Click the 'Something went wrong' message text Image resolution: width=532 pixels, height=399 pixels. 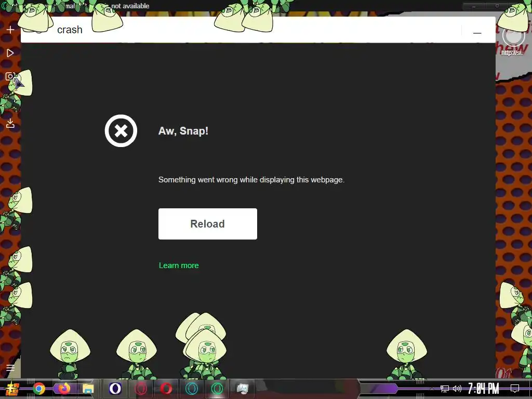pyautogui.click(x=251, y=180)
